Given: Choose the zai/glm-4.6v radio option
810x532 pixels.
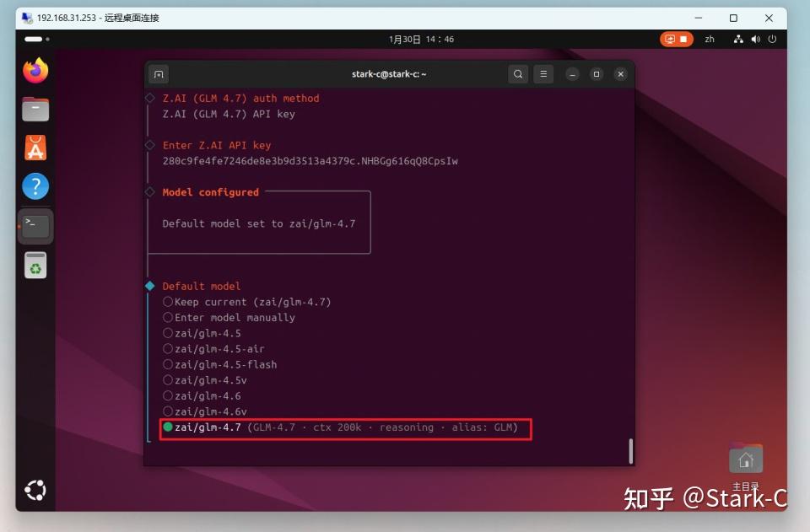Looking at the screenshot, I should [205, 411].
